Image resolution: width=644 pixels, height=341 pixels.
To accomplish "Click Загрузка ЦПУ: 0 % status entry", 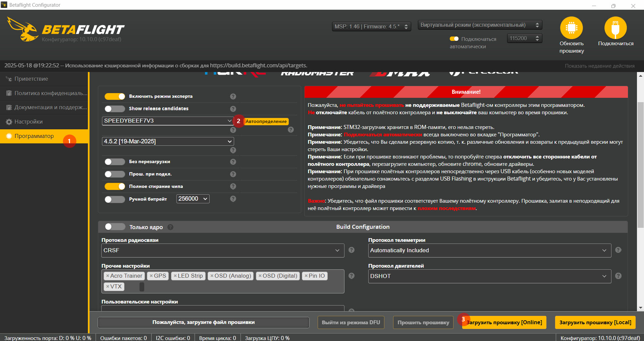I will point(267,338).
